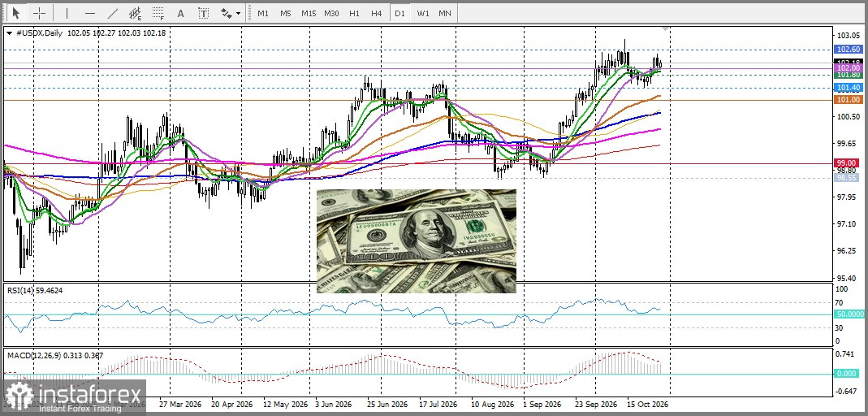The width and height of the screenshot is (868, 416).
Task: Click the 23 Sep 2026 date label
Action: [x=596, y=404]
